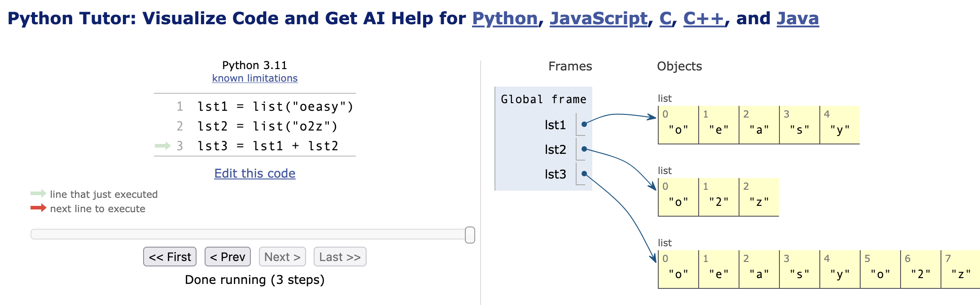The width and height of the screenshot is (980, 305).
Task: Open the Edit this code link
Action: [254, 174]
